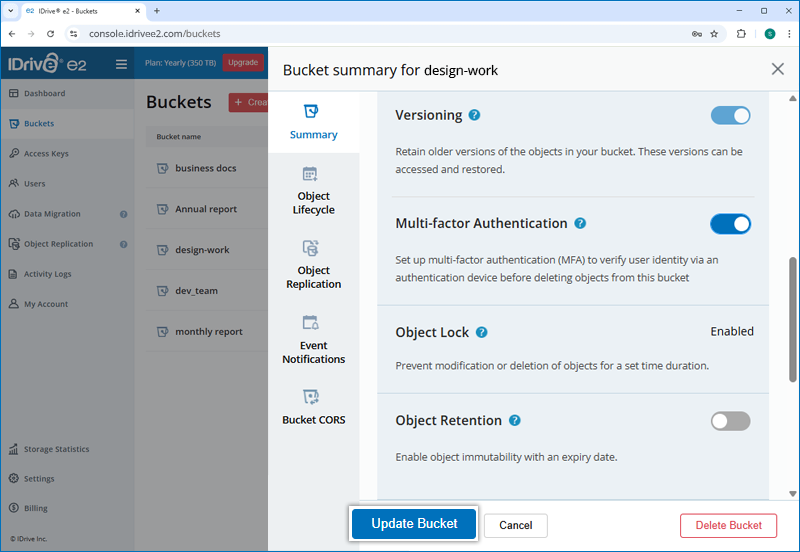800x552 pixels.
Task: Click the Object Retention help icon
Action: coord(515,421)
